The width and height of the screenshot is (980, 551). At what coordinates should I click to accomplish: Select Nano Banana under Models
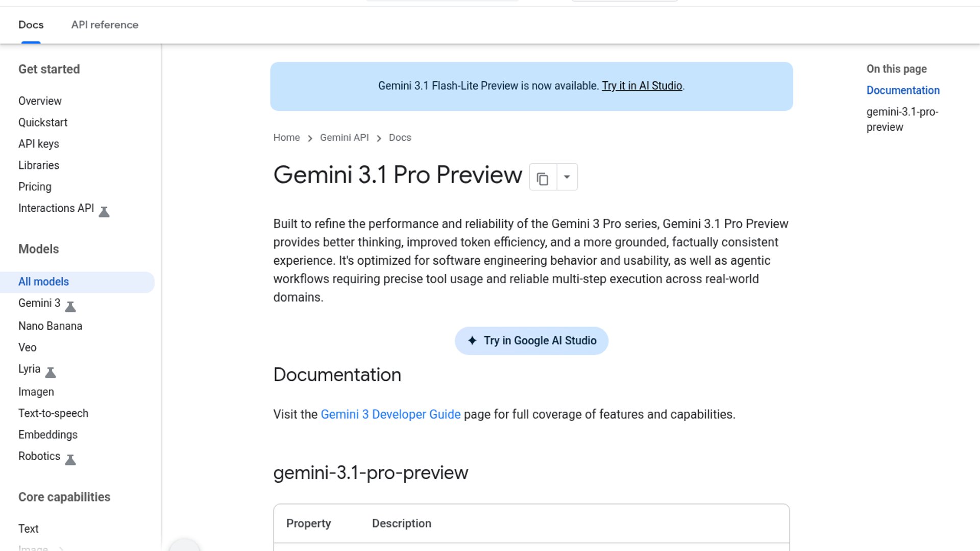50,326
